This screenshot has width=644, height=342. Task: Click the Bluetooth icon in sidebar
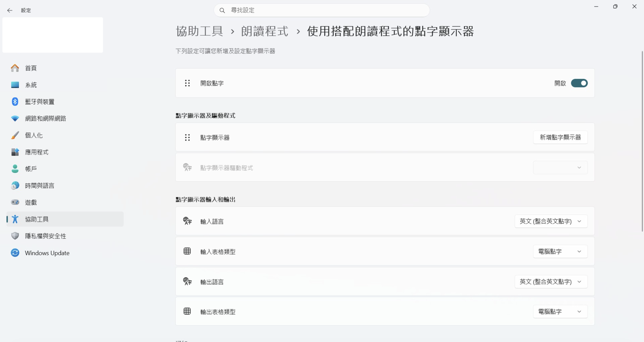(15, 101)
